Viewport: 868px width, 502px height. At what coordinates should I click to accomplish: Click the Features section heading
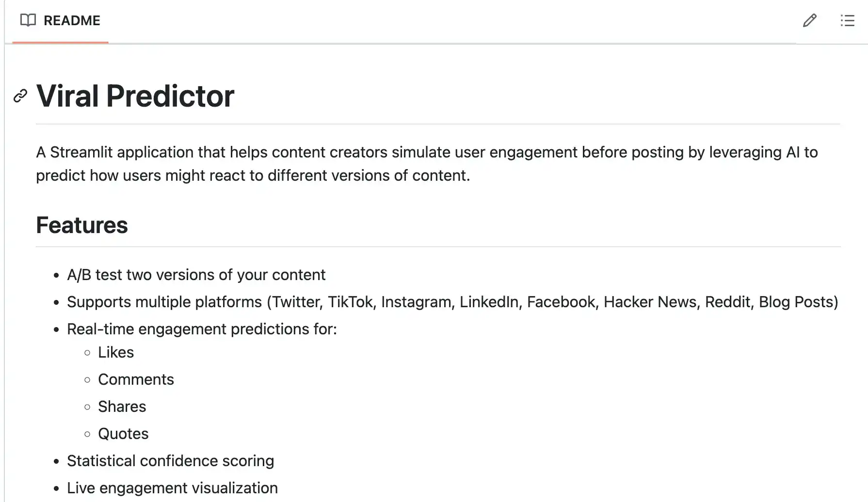(x=82, y=225)
